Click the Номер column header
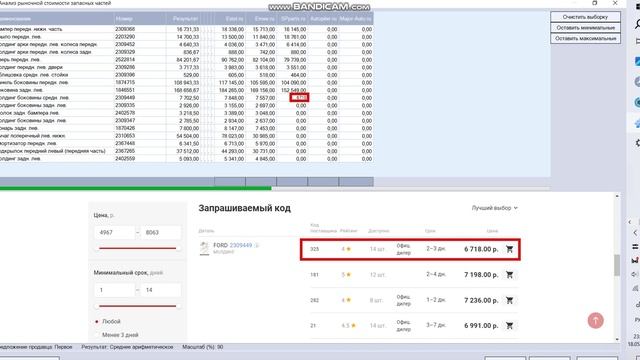640x360 pixels. coord(140,19)
